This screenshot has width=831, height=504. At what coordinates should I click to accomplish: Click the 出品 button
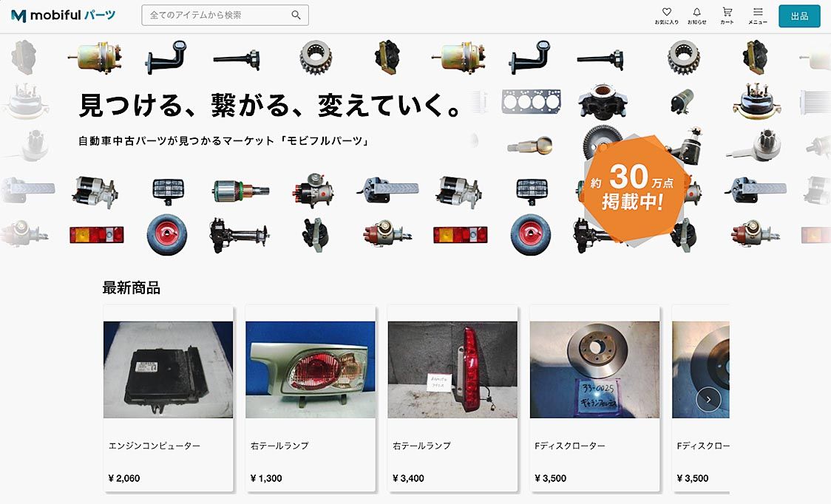[799, 16]
